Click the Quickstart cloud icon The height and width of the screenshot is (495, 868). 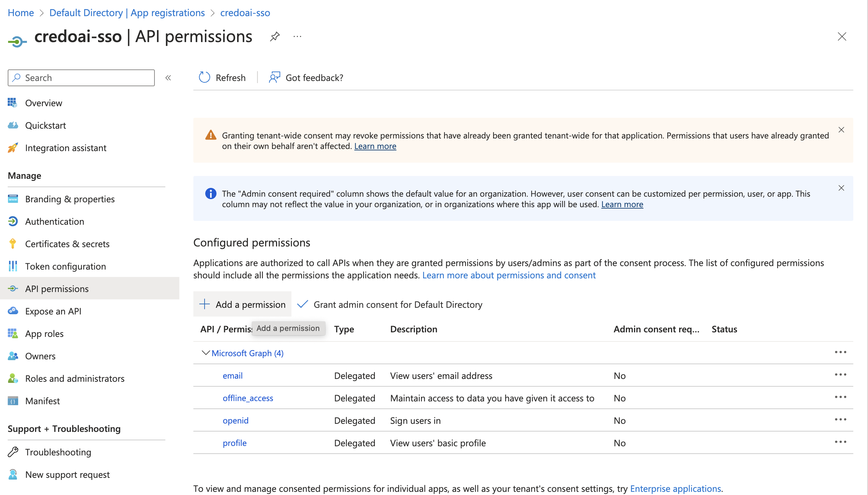(x=13, y=125)
